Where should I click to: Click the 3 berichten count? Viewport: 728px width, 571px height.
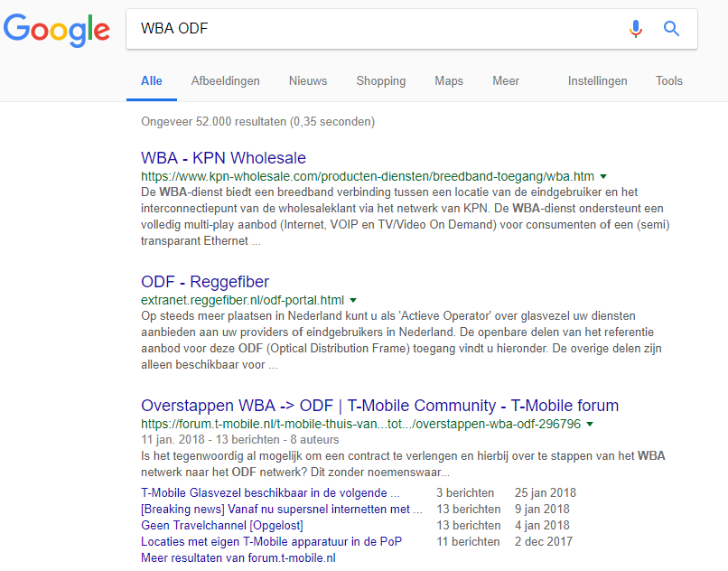pyautogui.click(x=465, y=492)
